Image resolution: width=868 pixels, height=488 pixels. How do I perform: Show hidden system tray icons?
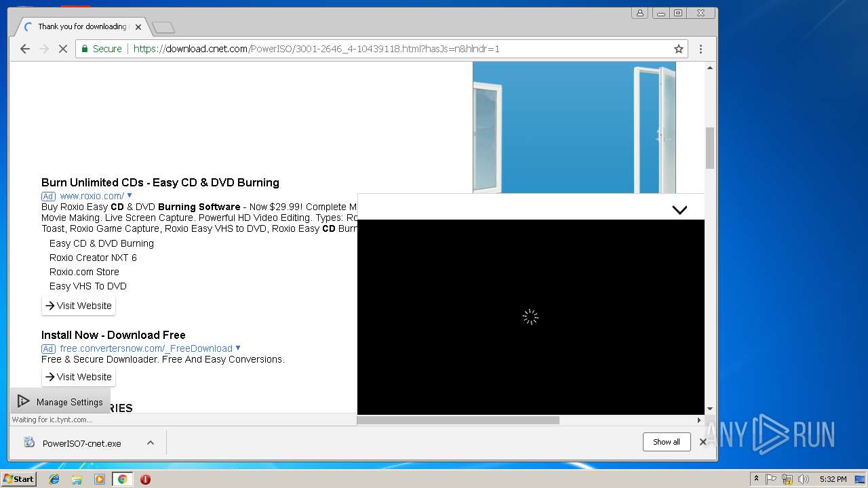coord(756,479)
